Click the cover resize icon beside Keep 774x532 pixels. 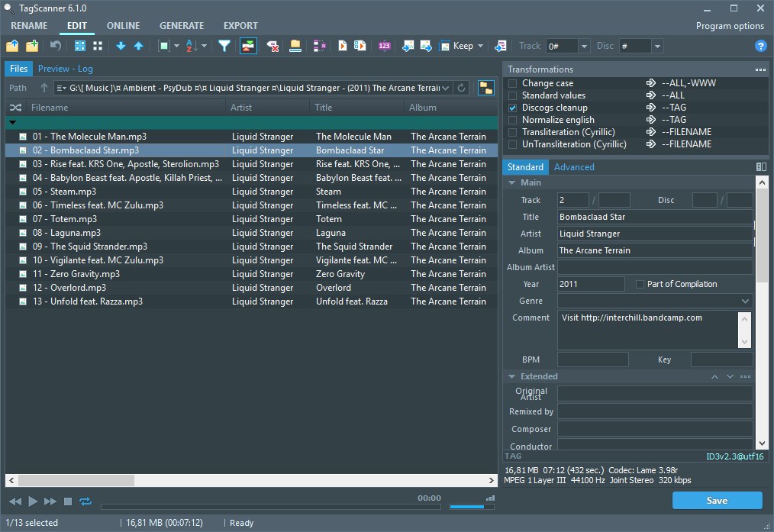[x=444, y=46]
